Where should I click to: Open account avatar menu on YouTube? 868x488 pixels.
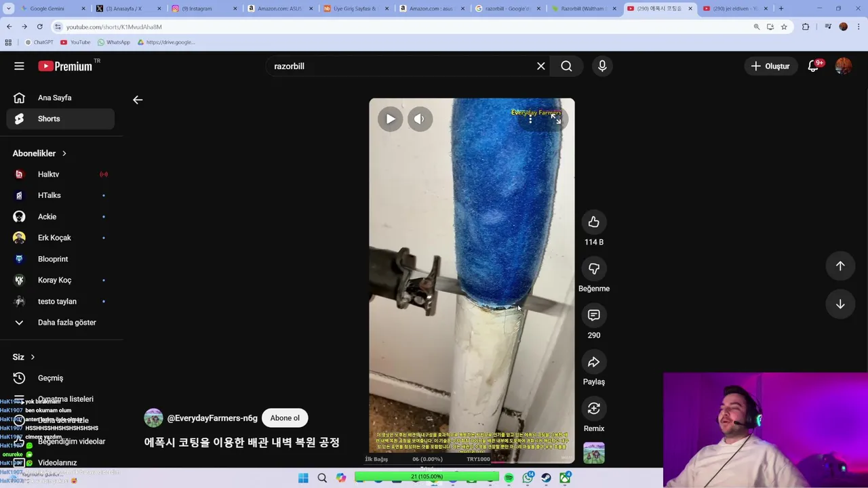coord(844,66)
